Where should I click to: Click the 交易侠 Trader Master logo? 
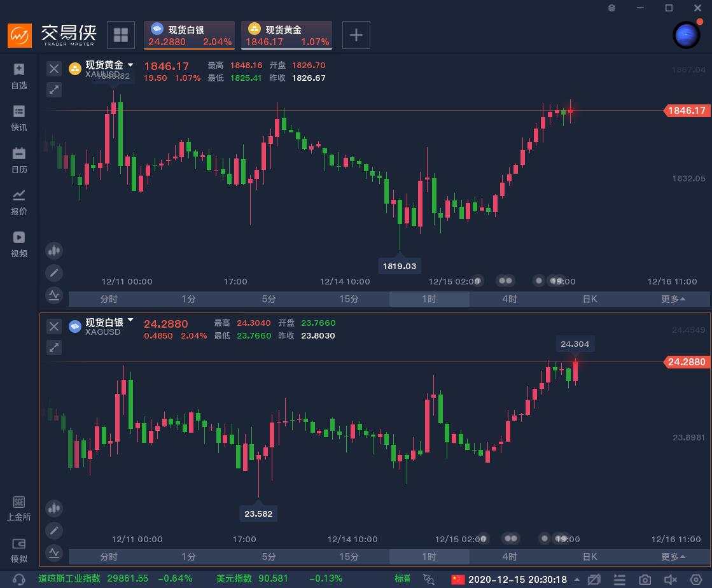tap(52, 35)
